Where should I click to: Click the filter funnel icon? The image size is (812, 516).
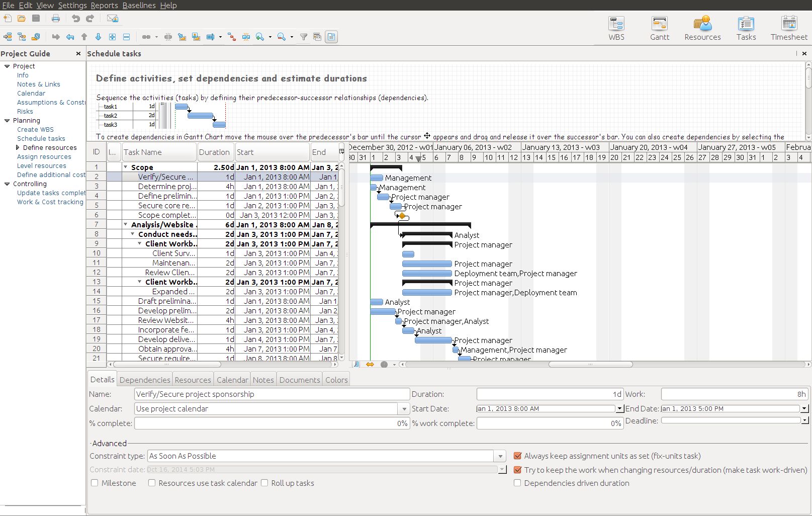coord(304,37)
